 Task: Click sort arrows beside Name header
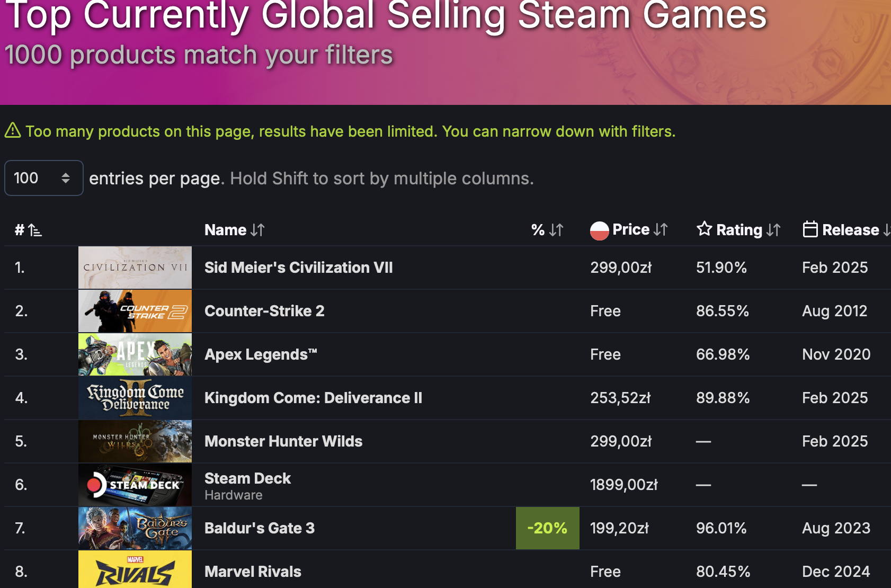[257, 230]
